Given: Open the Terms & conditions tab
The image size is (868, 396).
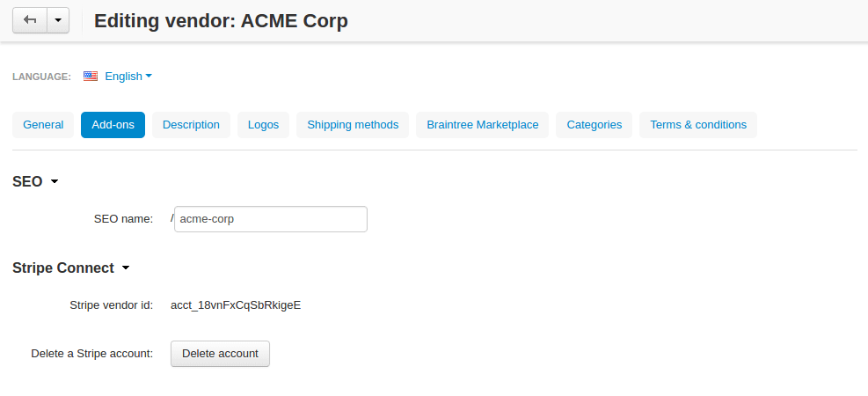Looking at the screenshot, I should pos(698,125).
